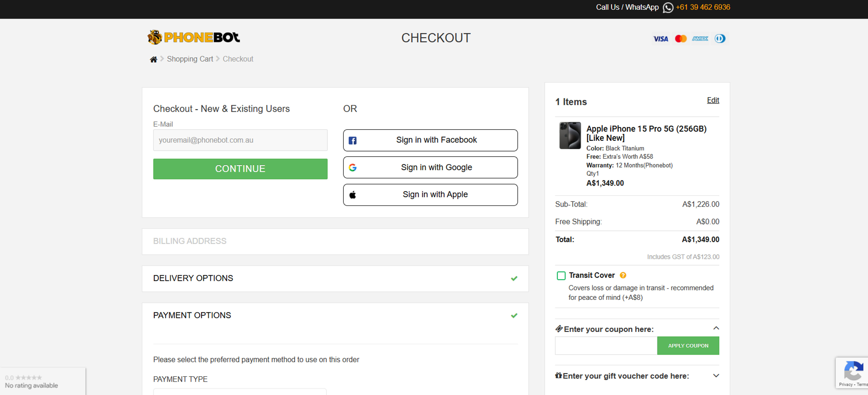Click the coupon code input field
The image size is (868, 395).
point(606,346)
